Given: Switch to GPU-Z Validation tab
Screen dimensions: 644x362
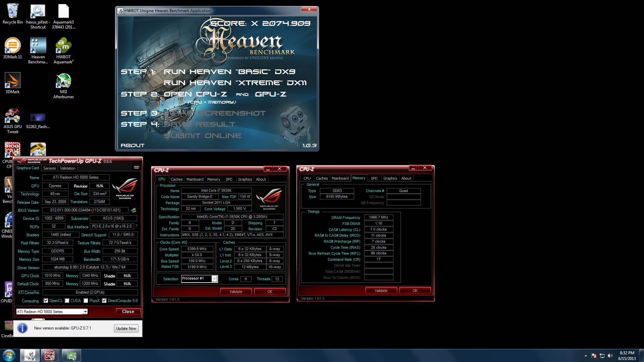Looking at the screenshot, I should (67, 168).
